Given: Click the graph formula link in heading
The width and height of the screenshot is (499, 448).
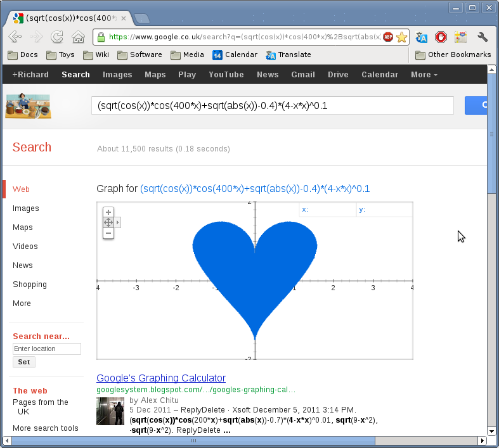Looking at the screenshot, I should [255, 189].
